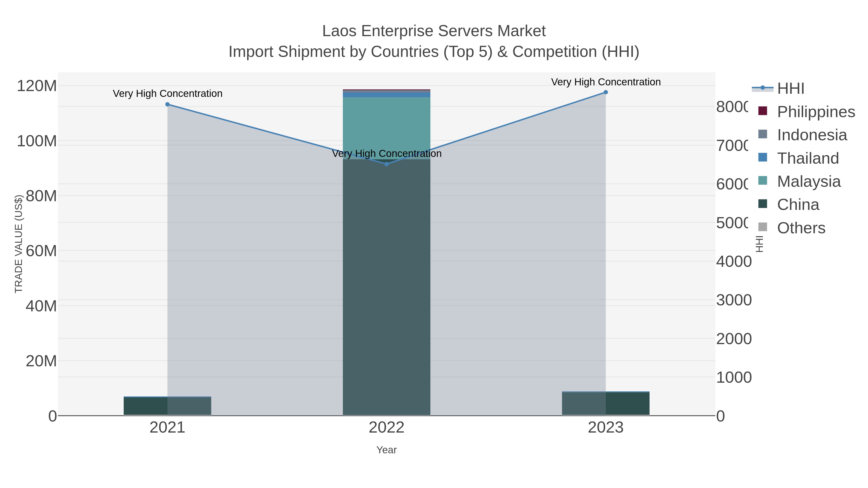Viewport: 868px width, 488px height.
Task: Click the China legend color swatch
Action: coord(763,204)
